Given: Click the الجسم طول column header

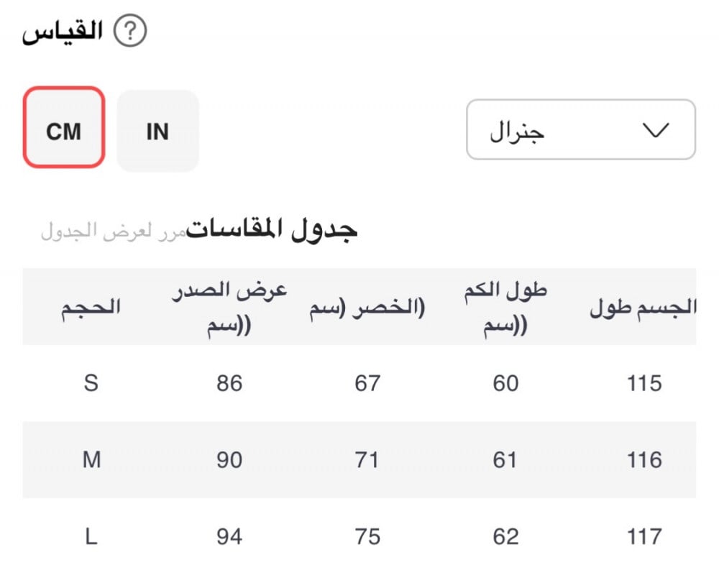Looking at the screenshot, I should [x=643, y=308].
